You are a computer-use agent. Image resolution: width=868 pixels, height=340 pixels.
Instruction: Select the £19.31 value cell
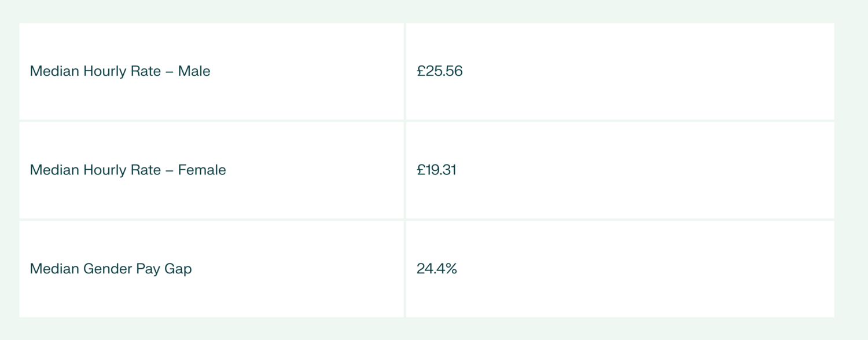620,170
